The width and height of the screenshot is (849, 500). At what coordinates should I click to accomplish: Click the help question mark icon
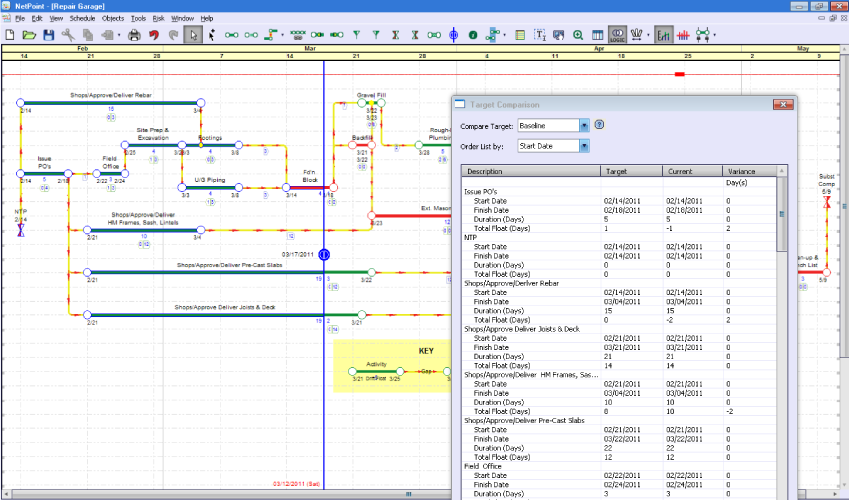[600, 125]
